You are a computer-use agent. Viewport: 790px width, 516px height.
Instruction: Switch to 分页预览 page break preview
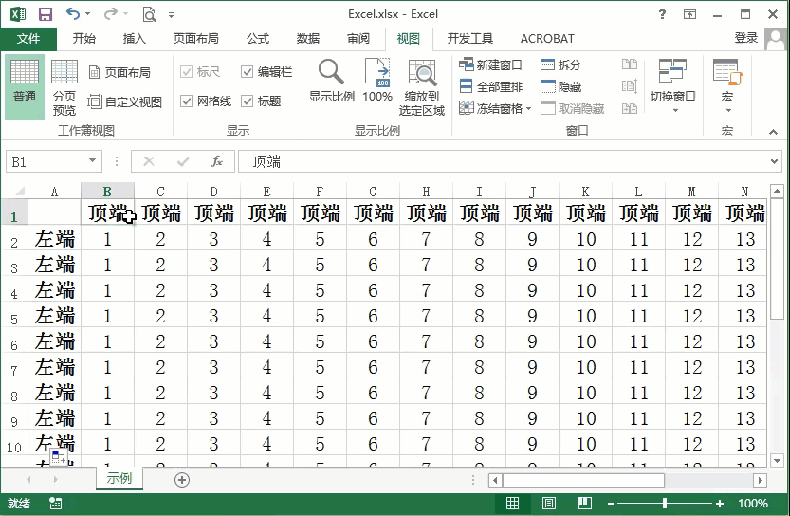(64, 87)
